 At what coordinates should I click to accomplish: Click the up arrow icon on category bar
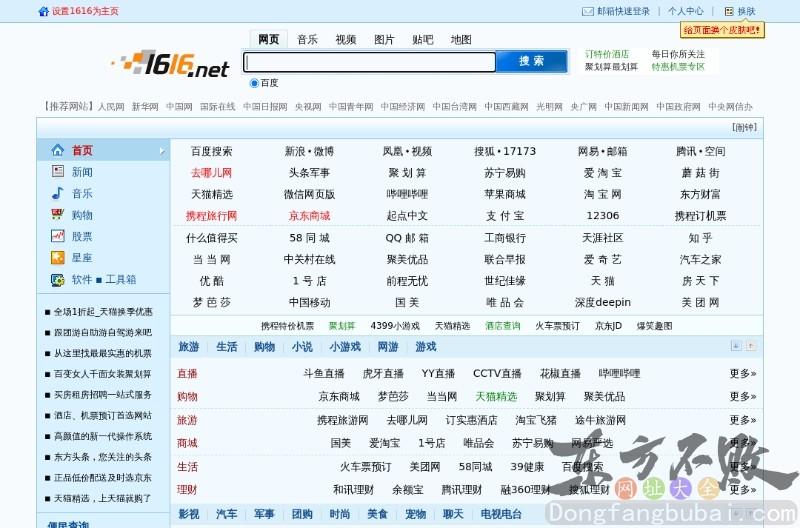(x=751, y=346)
